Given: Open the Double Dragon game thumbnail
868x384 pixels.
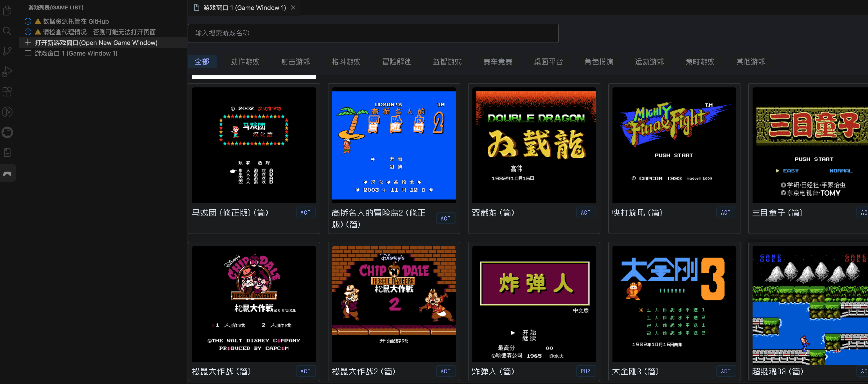Looking at the screenshot, I should [534, 145].
